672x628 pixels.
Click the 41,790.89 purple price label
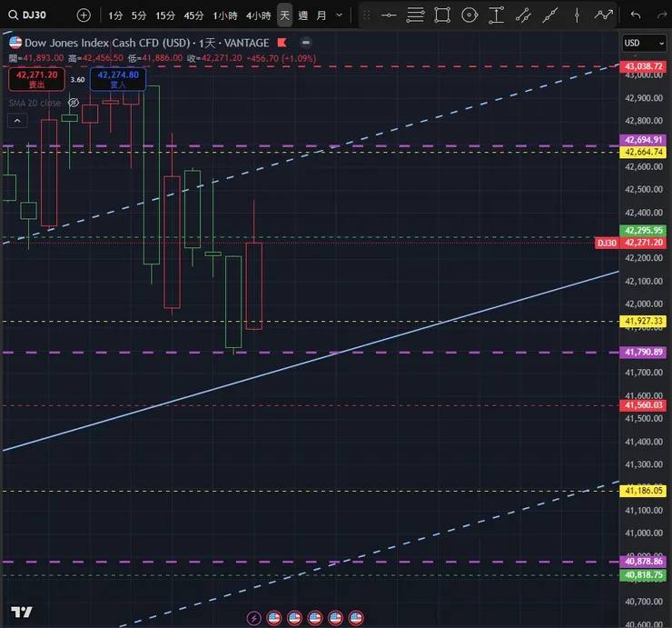[x=643, y=353]
